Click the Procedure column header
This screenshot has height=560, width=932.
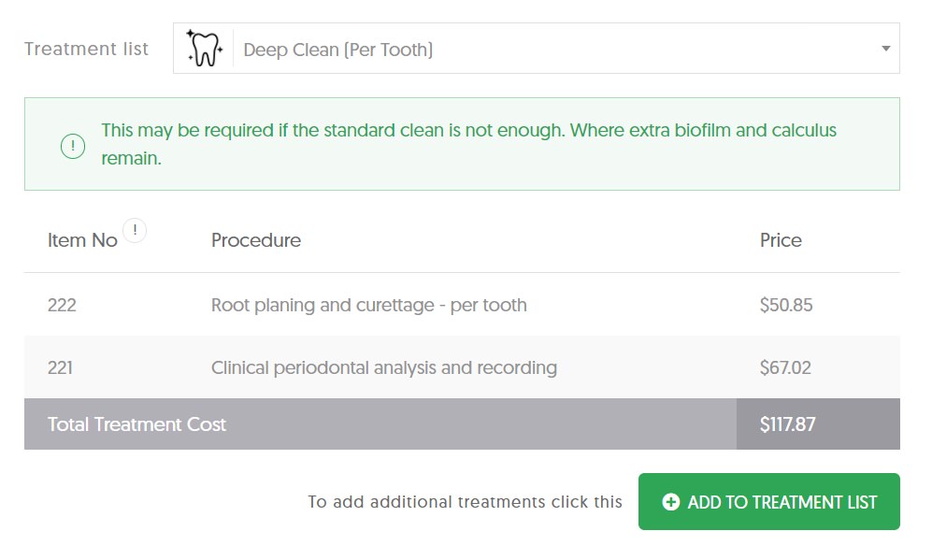(256, 240)
